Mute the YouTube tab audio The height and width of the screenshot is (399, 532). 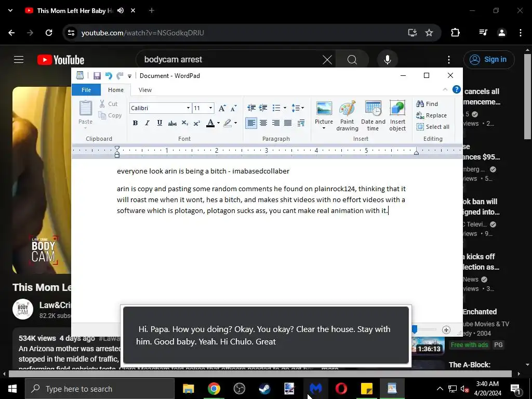click(121, 10)
